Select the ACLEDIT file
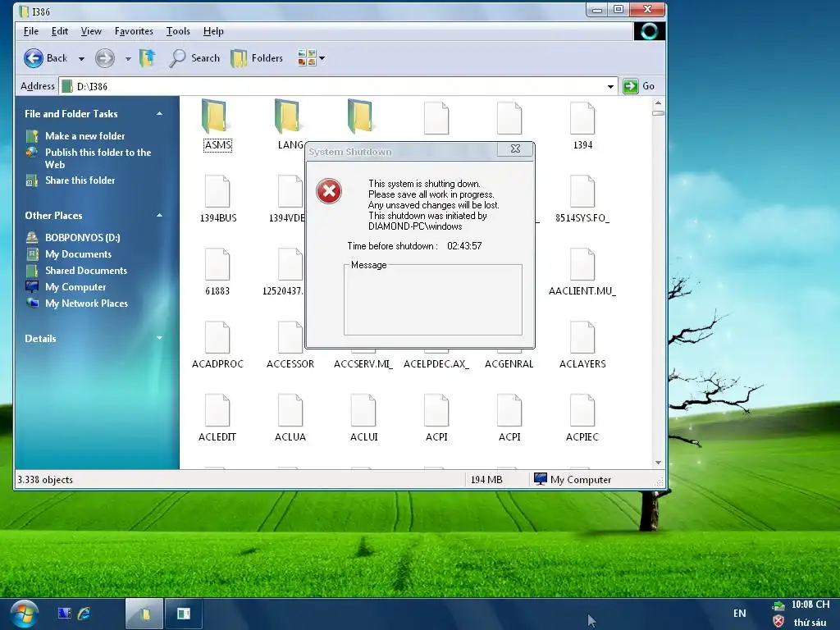The height and width of the screenshot is (630, 840). 217,418
